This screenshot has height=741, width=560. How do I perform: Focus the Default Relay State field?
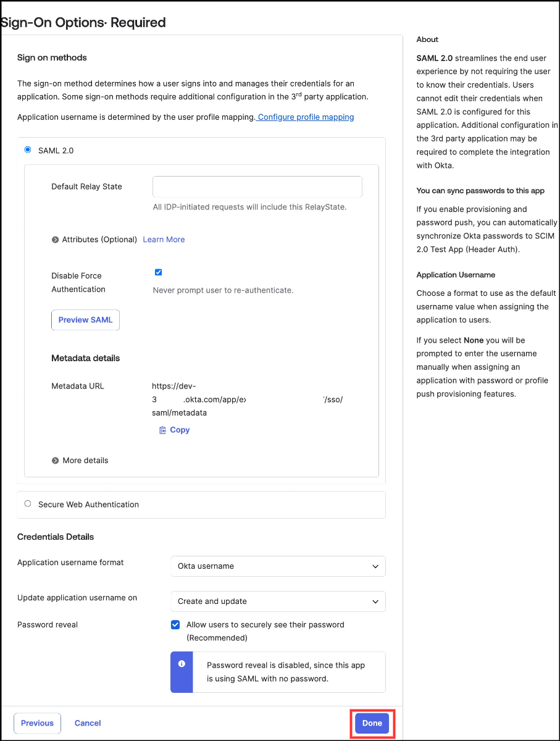coord(257,186)
